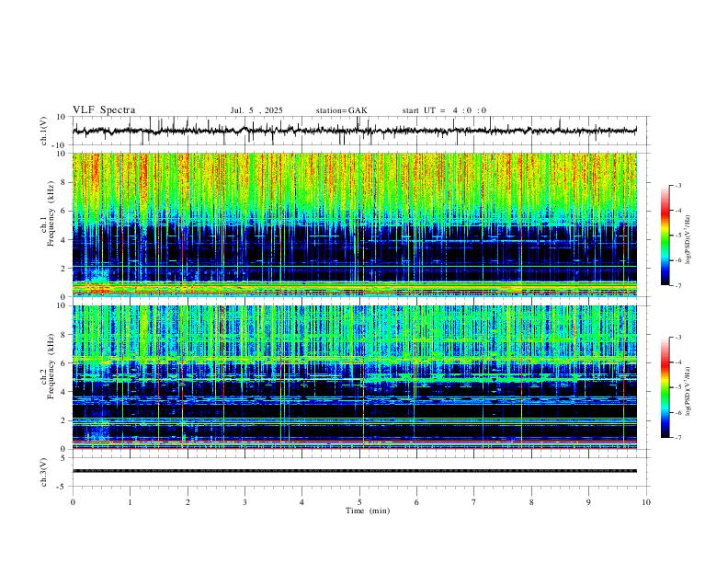Screen dimensions: 728x563
Task: Click the ch.1 voltage waveform trace
Action: (x=354, y=131)
